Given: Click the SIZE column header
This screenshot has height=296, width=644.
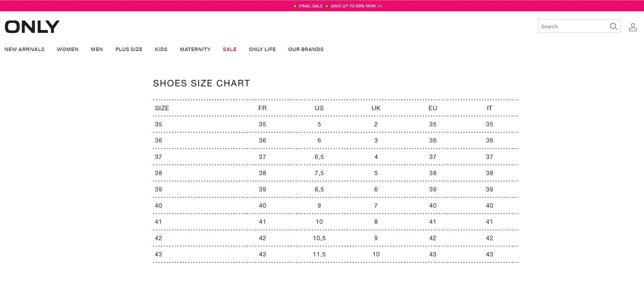Looking at the screenshot, I should (x=162, y=108).
